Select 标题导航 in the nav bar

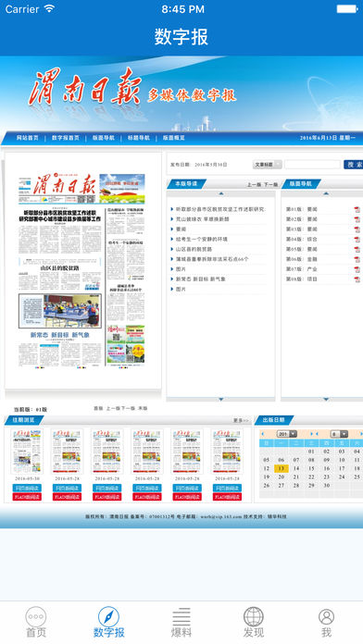click(139, 138)
